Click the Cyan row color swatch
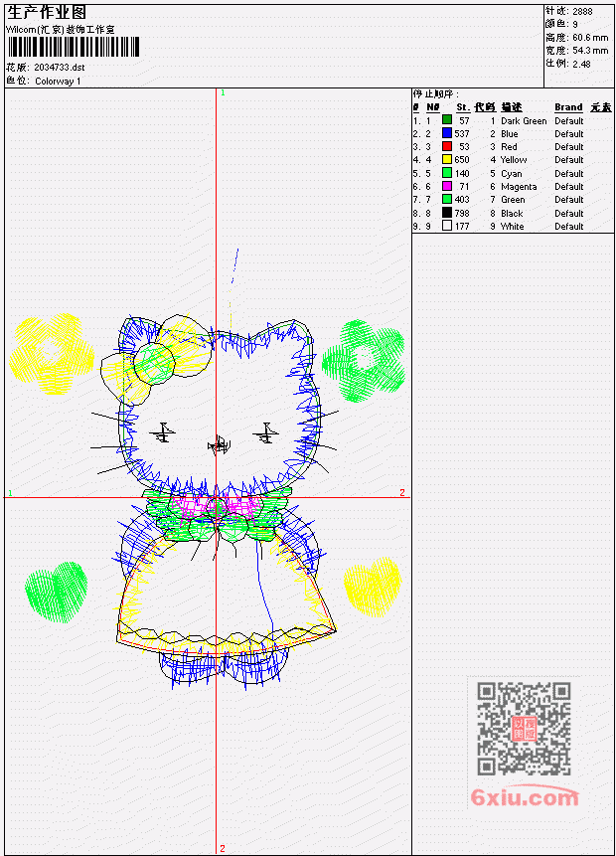This screenshot has width=616, height=856. pos(447,173)
